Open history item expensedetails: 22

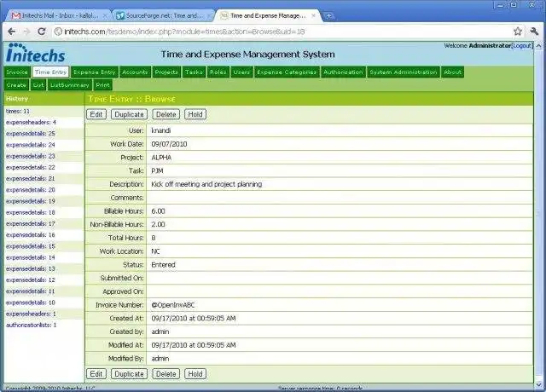point(31,167)
